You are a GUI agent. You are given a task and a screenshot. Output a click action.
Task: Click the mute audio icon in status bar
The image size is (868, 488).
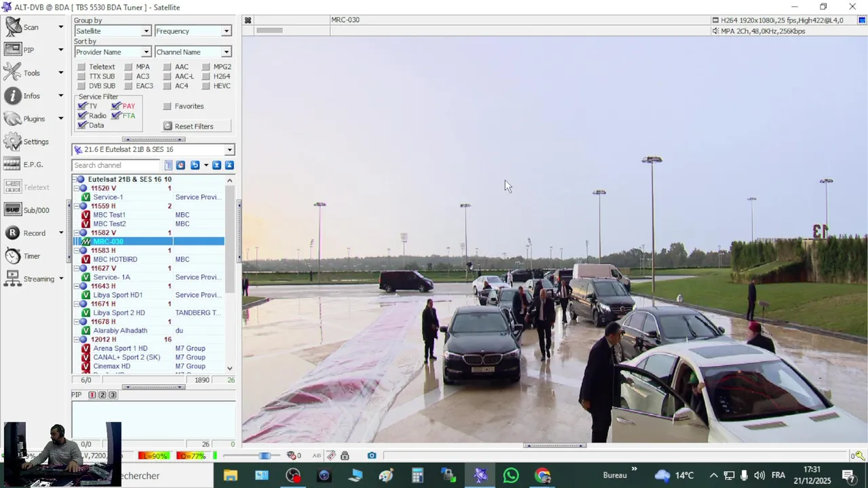(292, 455)
